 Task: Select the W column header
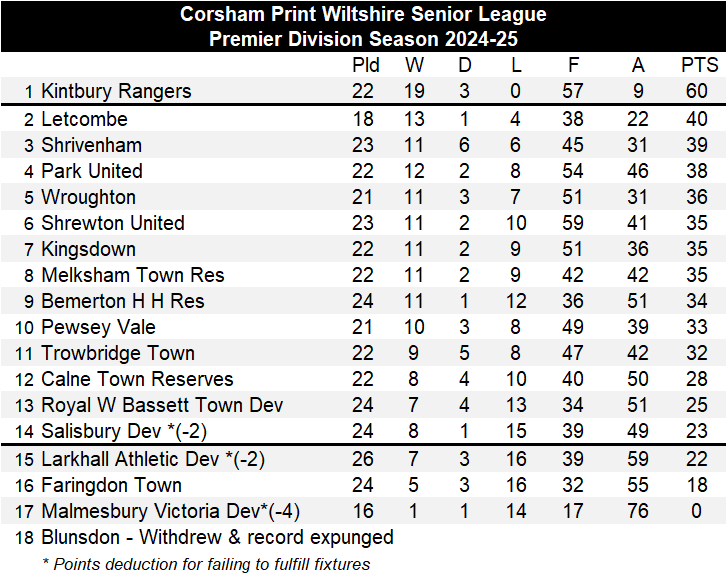tap(414, 65)
